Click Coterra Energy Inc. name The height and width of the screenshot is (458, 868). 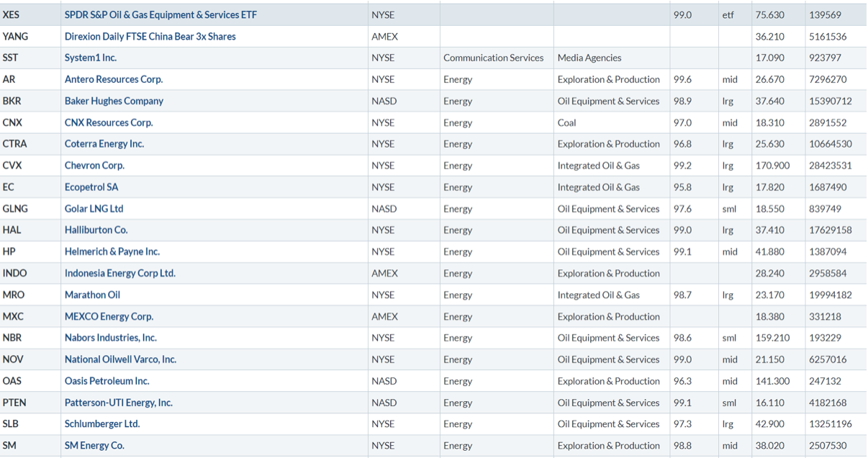tap(104, 144)
